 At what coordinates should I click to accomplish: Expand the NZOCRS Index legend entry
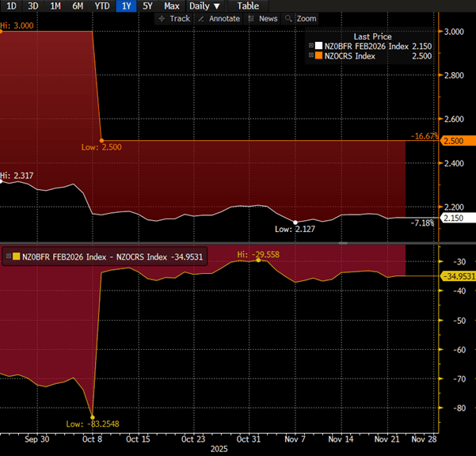[310, 55]
